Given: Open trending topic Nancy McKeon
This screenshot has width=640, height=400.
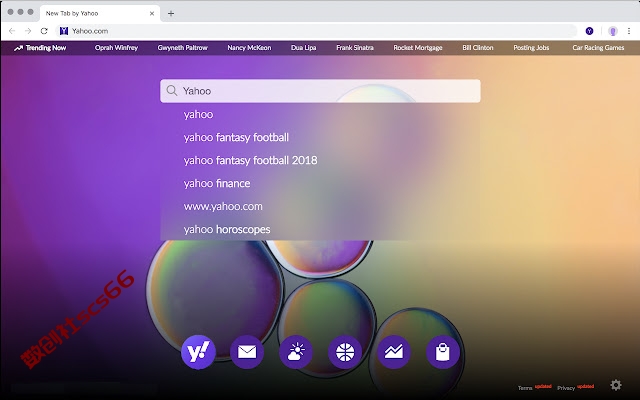Looking at the screenshot, I should (x=249, y=48).
